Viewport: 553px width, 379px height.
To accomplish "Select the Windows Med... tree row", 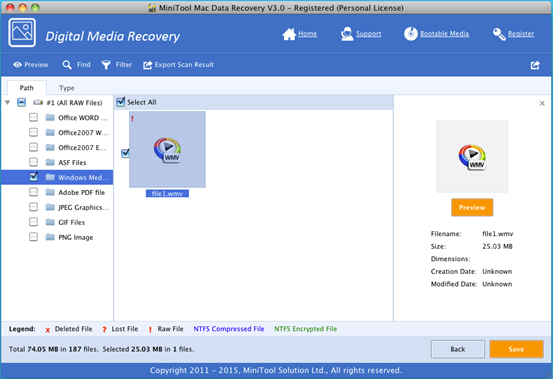I will pyautogui.click(x=57, y=177).
